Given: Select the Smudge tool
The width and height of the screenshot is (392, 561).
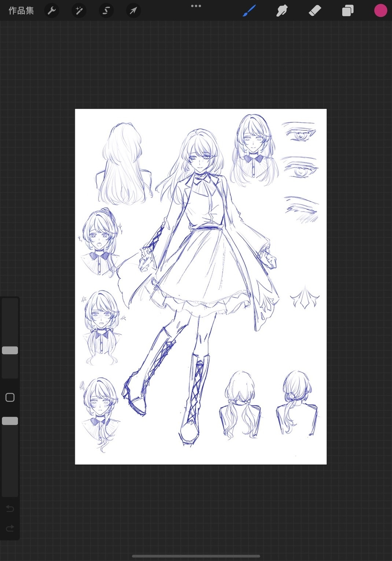Looking at the screenshot, I should tap(282, 11).
